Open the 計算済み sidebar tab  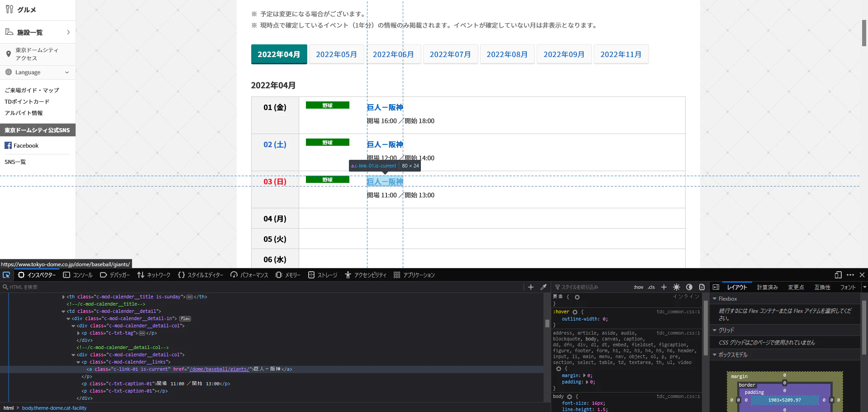click(x=768, y=287)
